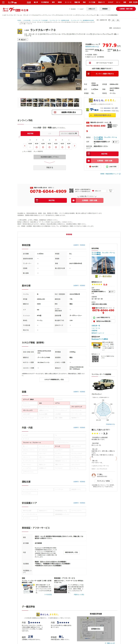Image resolution: width=138 pixels, height=644 pixels.
Task: Select 6/19 reservation date circle
Action: (37, 147)
